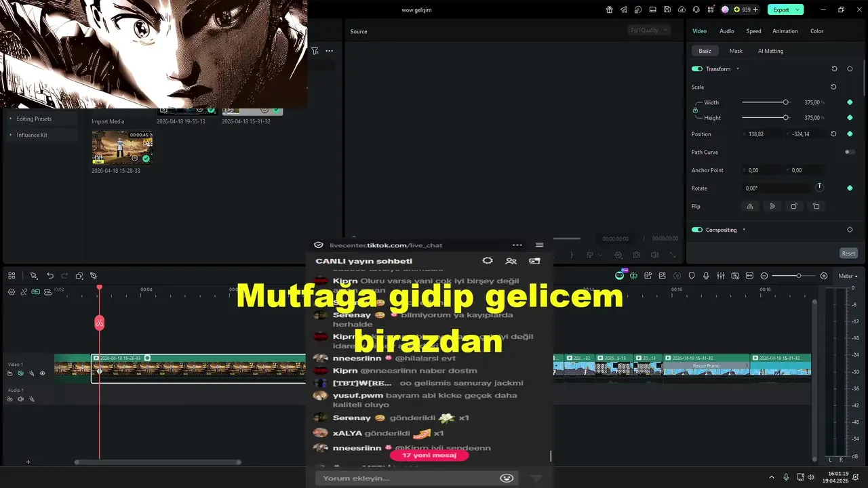Screen dimensions: 868x488
Task: Expand the Transform section arrow
Action: (738, 69)
